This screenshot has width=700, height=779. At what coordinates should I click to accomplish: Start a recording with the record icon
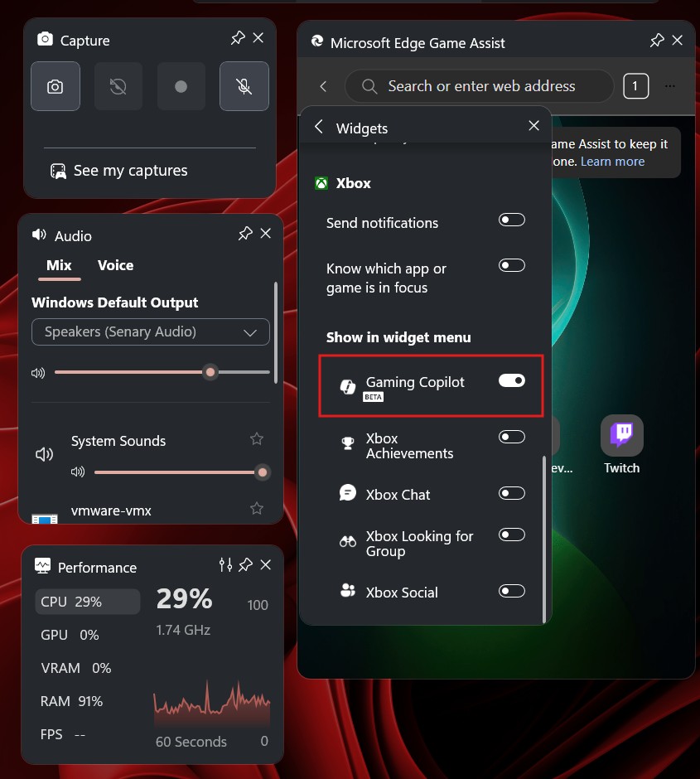click(x=181, y=85)
